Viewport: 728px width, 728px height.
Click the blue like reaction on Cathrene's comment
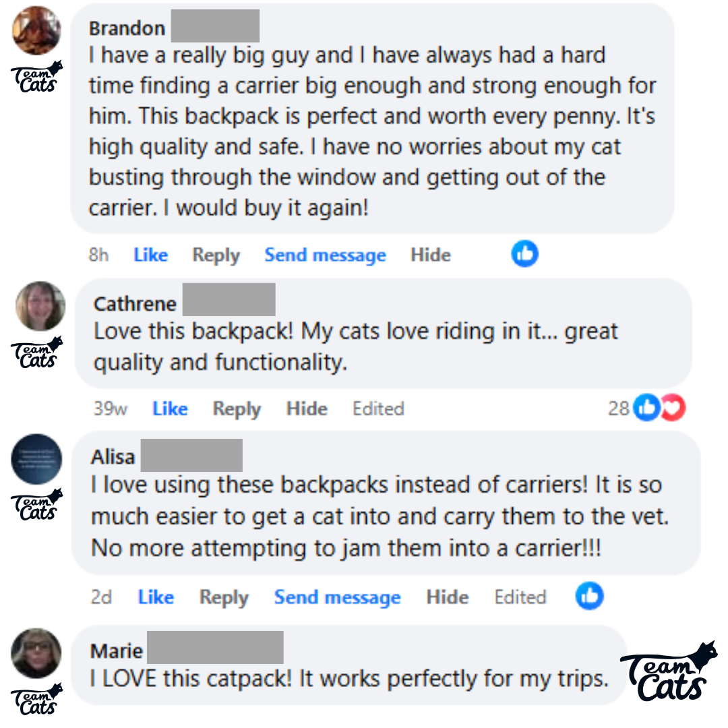click(646, 408)
